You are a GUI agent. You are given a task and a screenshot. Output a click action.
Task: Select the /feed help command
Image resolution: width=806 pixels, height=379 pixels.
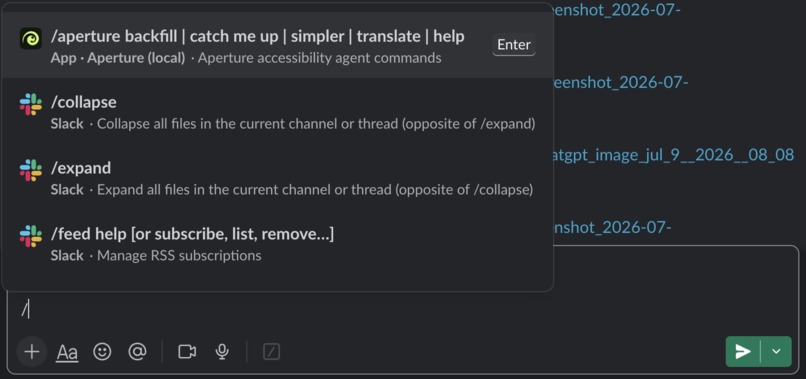coord(278,243)
